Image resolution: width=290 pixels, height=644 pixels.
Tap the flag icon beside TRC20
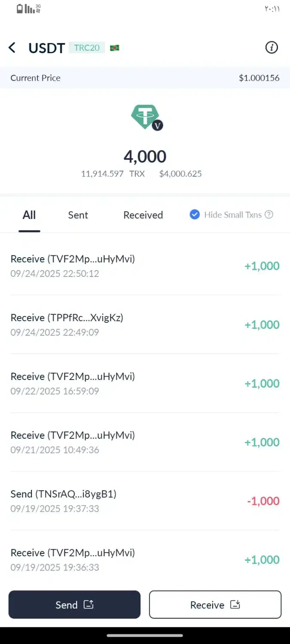114,48
